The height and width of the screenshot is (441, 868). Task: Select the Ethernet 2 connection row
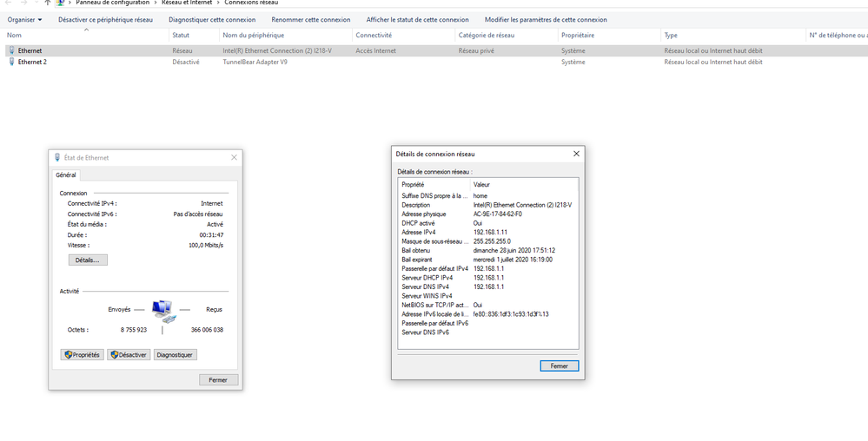pyautogui.click(x=434, y=62)
